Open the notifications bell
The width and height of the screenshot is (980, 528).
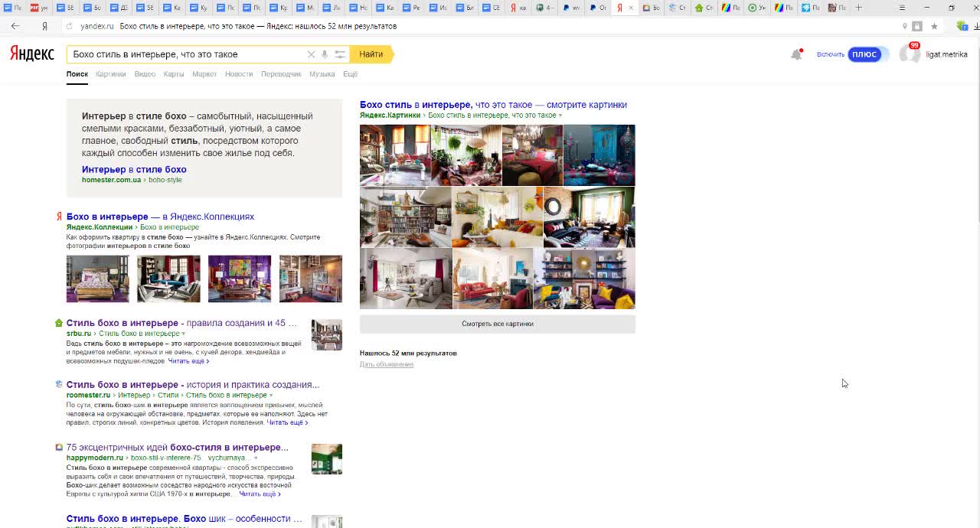[x=796, y=54]
